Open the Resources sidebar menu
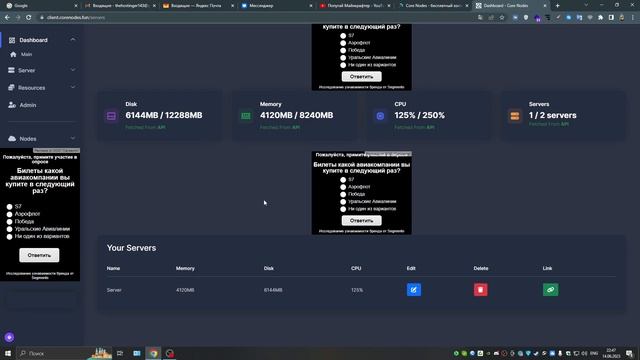The height and width of the screenshot is (360, 640). click(x=31, y=88)
